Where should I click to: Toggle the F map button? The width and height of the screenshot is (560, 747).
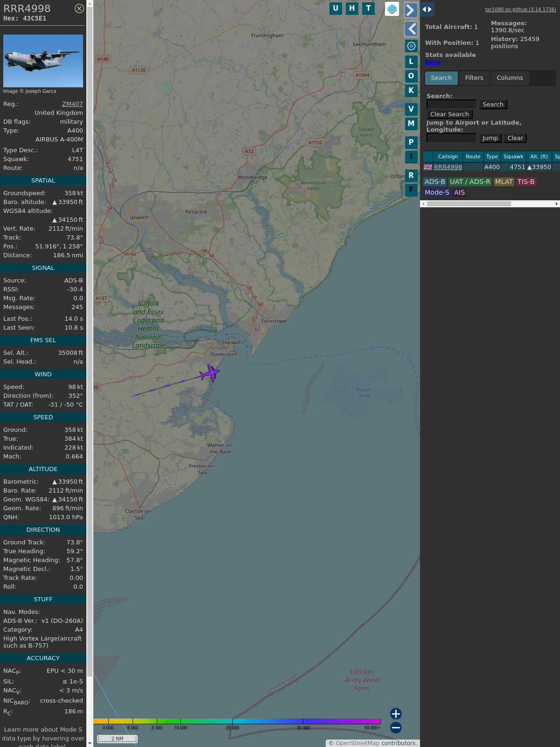[411, 190]
